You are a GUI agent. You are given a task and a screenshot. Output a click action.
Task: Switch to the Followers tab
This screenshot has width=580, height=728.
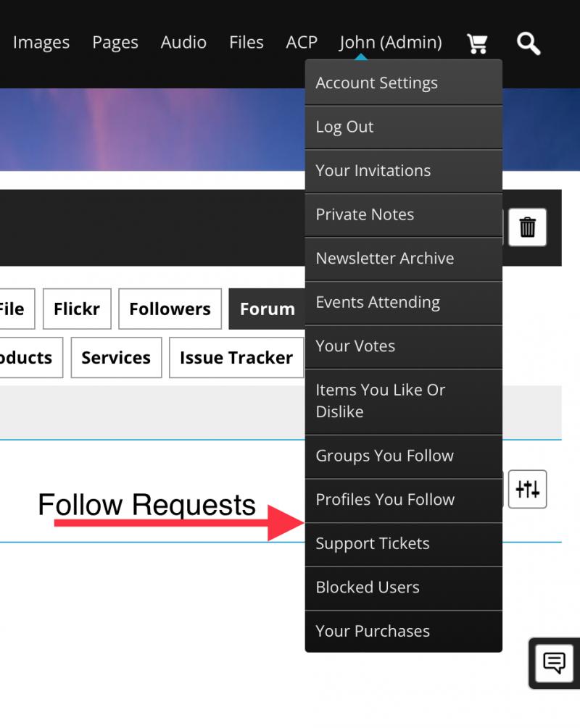[170, 309]
